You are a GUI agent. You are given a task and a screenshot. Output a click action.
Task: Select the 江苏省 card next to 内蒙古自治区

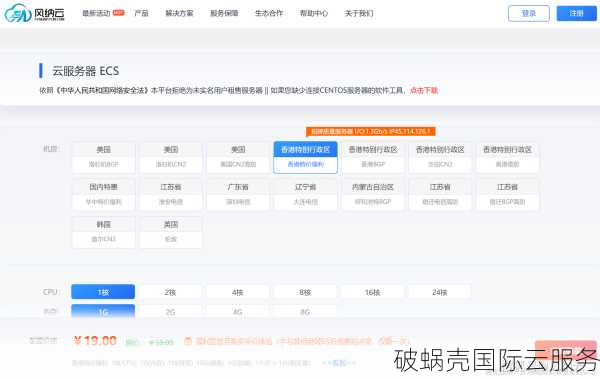440,194
